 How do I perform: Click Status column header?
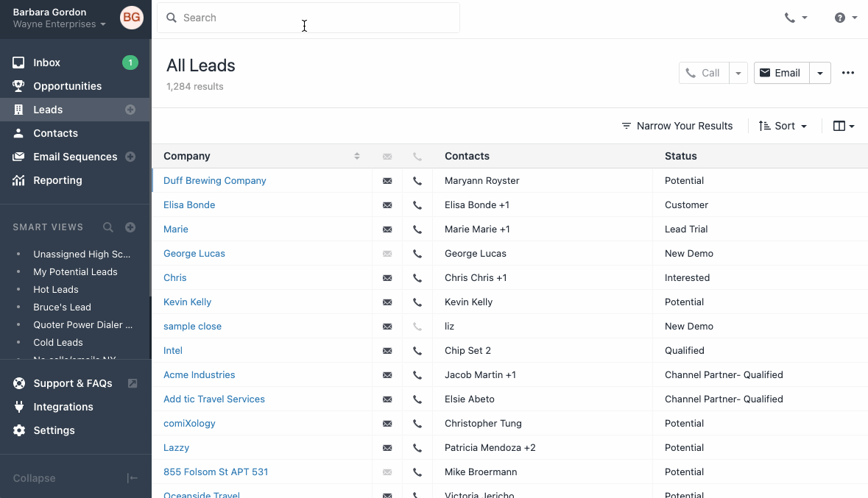(x=681, y=156)
